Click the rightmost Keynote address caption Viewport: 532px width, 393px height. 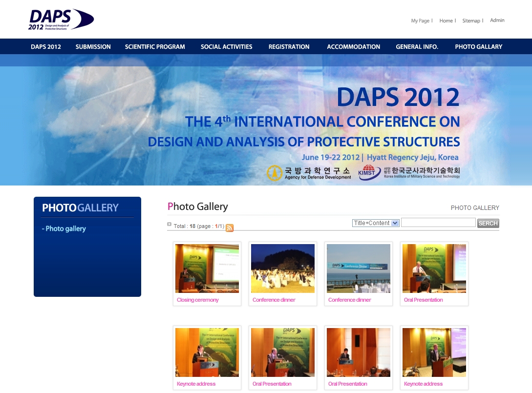tap(423, 384)
